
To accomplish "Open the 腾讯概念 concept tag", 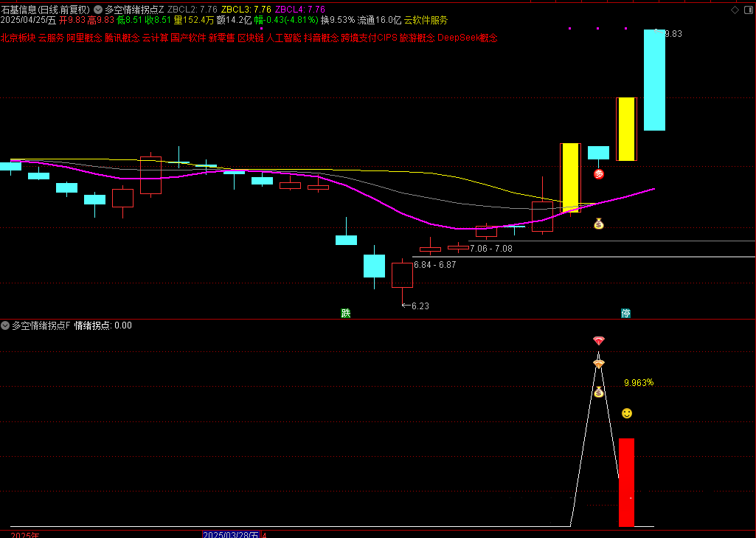I will tap(122, 38).
